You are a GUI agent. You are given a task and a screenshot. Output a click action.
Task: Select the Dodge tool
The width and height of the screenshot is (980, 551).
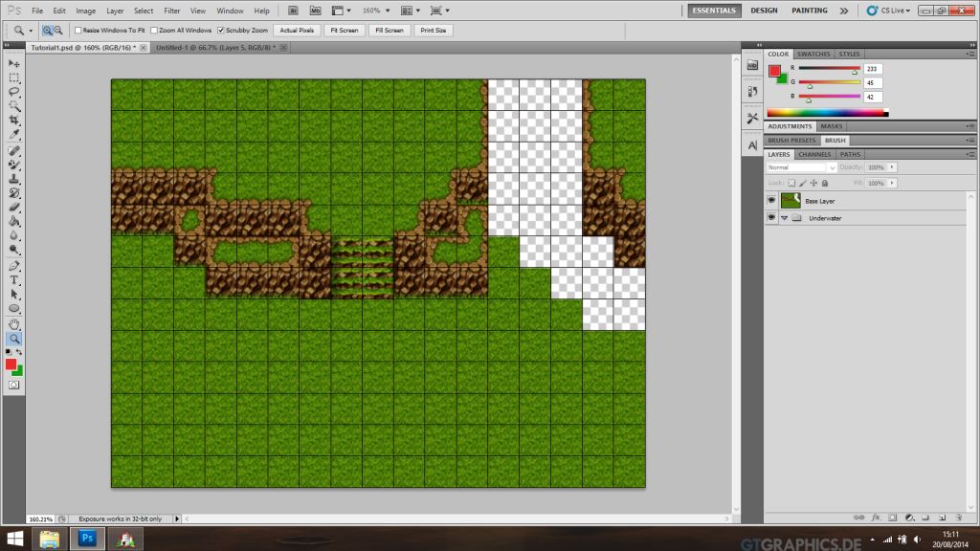point(13,250)
